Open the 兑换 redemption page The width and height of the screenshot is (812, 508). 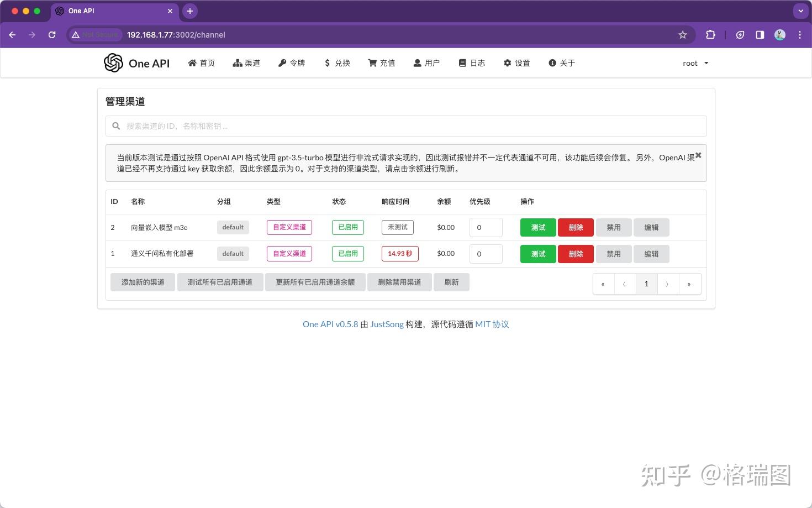(337, 63)
